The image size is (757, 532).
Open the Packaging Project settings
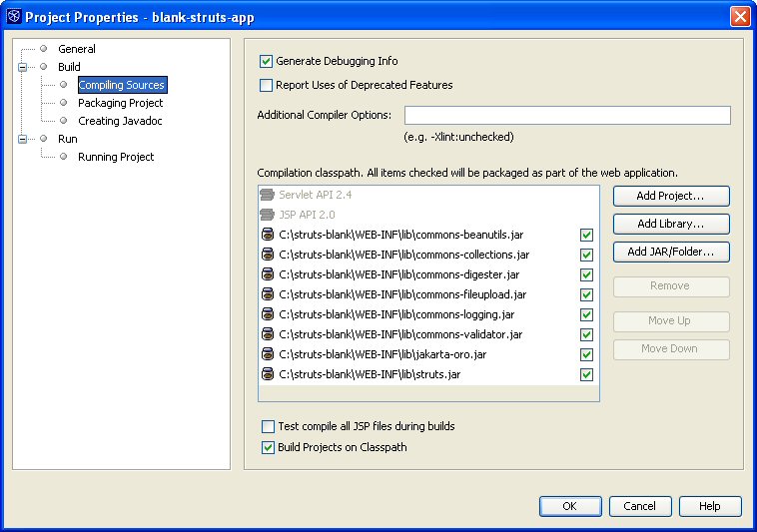(x=120, y=103)
